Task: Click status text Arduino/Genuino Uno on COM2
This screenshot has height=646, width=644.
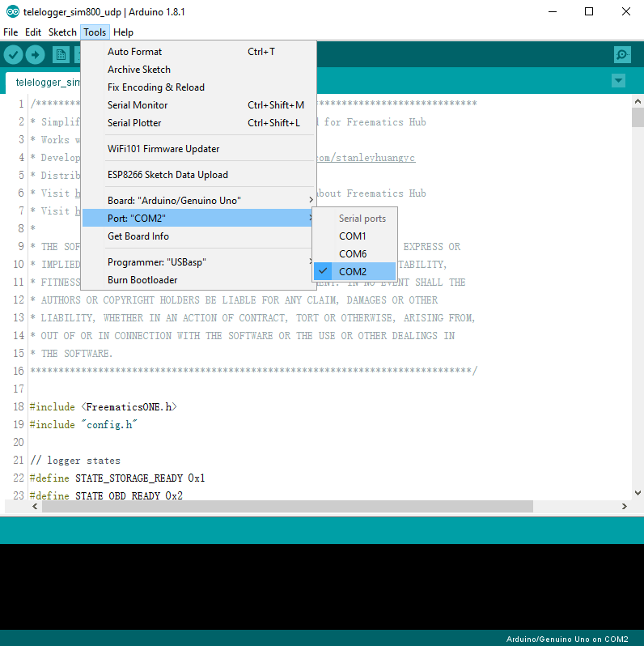Action: tap(567, 639)
